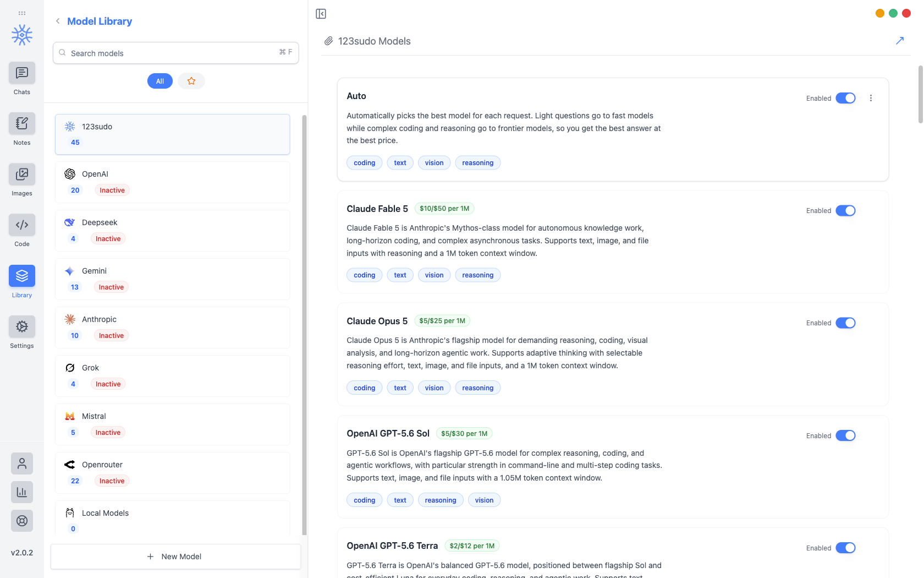Disable the OpenAI GPT-5.6 Terra toggle
924x578 pixels.
(x=846, y=548)
